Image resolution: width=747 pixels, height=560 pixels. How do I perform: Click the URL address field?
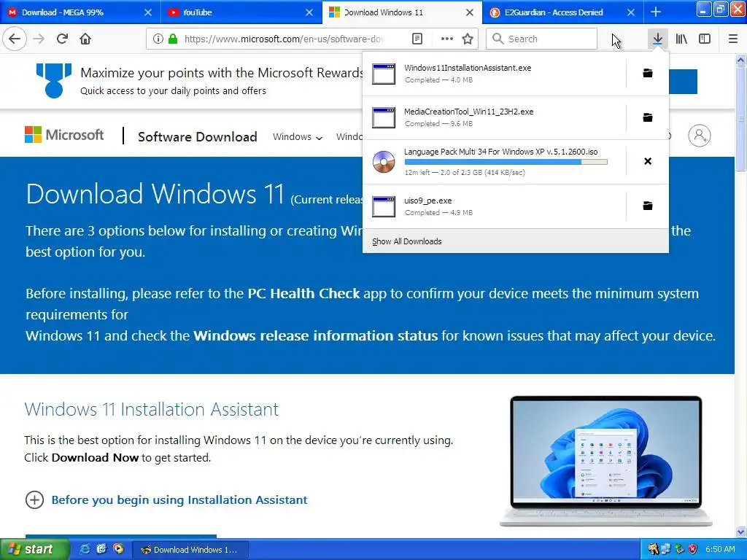point(284,39)
